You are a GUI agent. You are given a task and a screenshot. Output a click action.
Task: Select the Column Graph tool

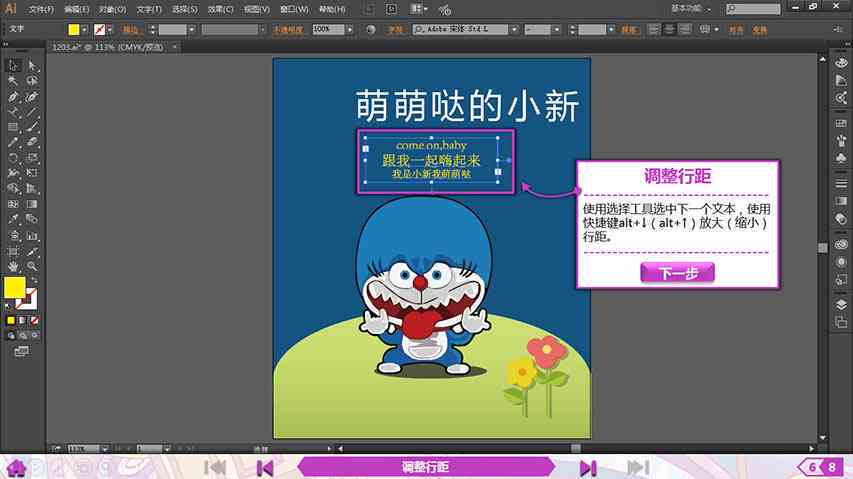(x=32, y=235)
